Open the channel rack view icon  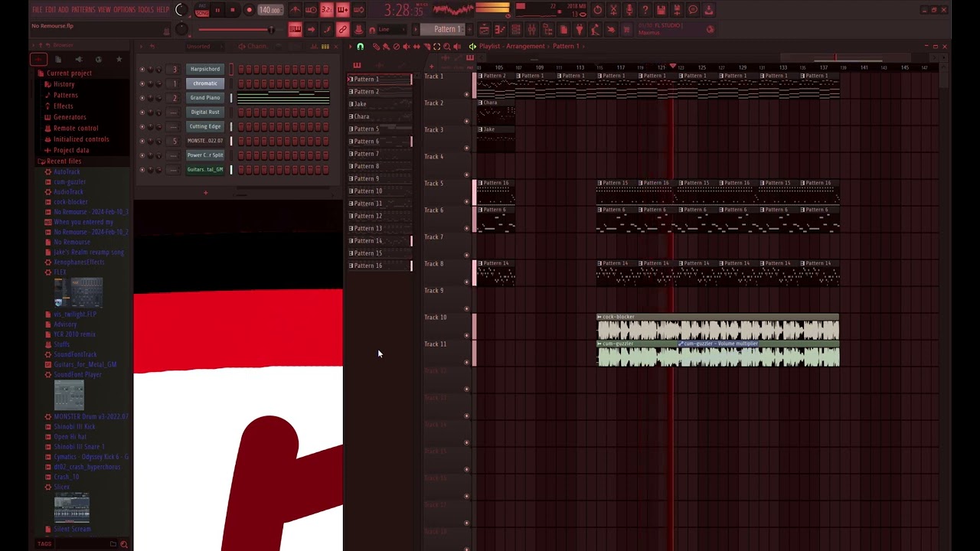point(515,30)
